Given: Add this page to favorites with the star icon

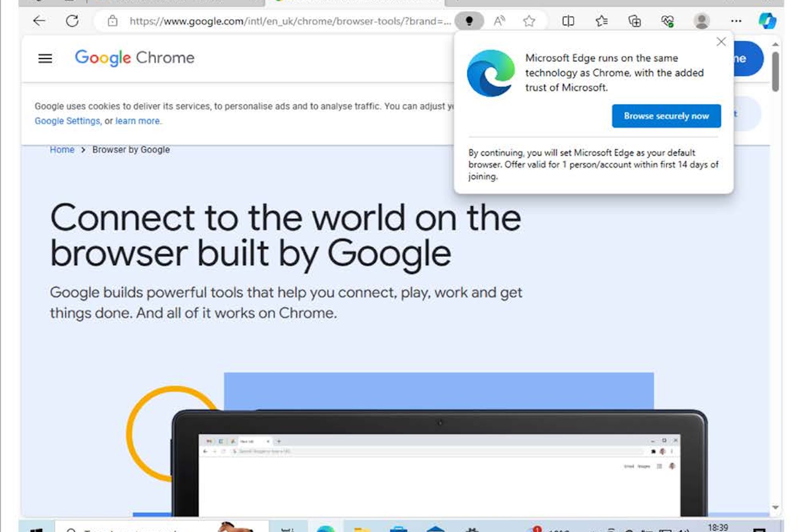Looking at the screenshot, I should pyautogui.click(x=529, y=21).
